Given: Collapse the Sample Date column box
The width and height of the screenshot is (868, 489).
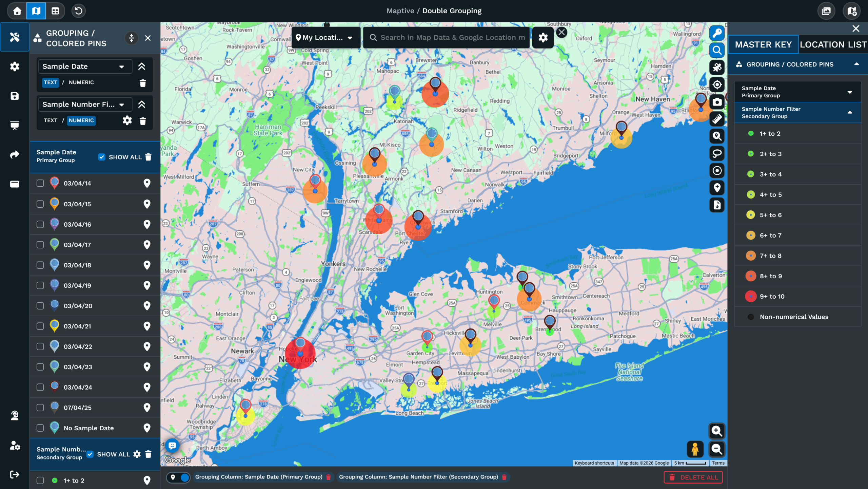Looking at the screenshot, I should click(142, 67).
